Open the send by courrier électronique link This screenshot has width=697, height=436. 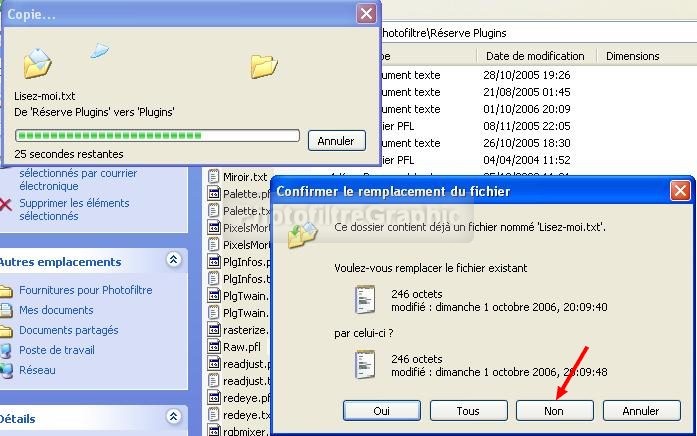point(62,179)
